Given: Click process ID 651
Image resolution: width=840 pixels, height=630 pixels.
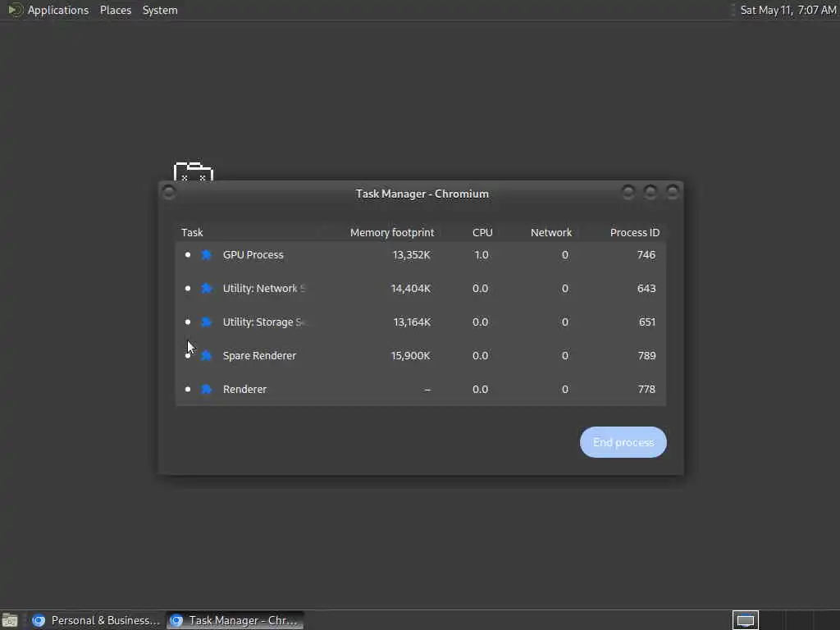Looking at the screenshot, I should pyautogui.click(x=646, y=322).
